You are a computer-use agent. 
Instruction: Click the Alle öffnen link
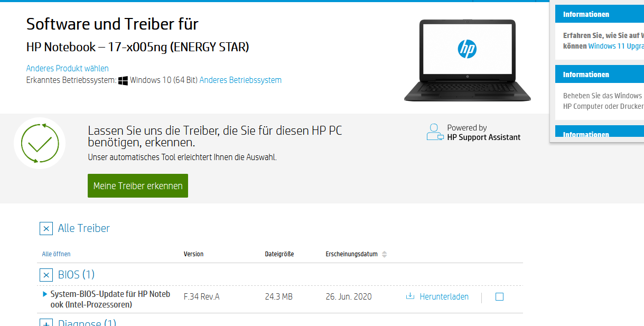click(x=57, y=254)
